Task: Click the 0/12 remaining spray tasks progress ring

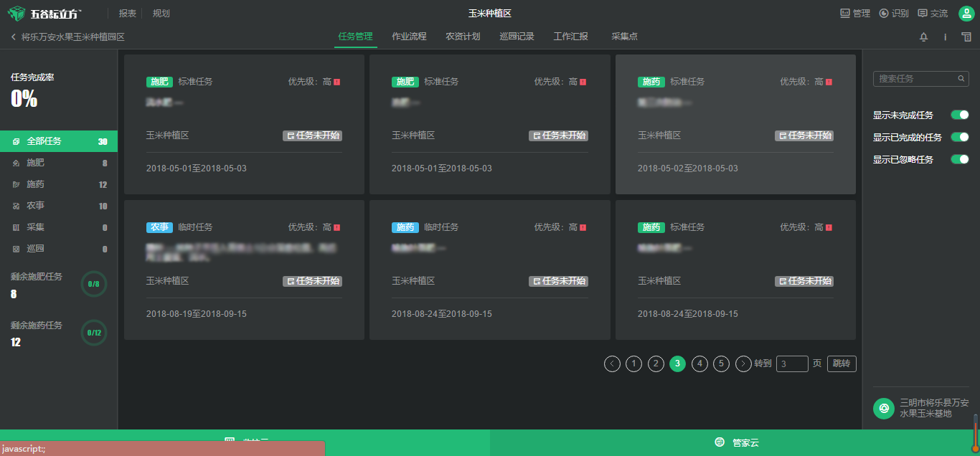Action: [93, 333]
